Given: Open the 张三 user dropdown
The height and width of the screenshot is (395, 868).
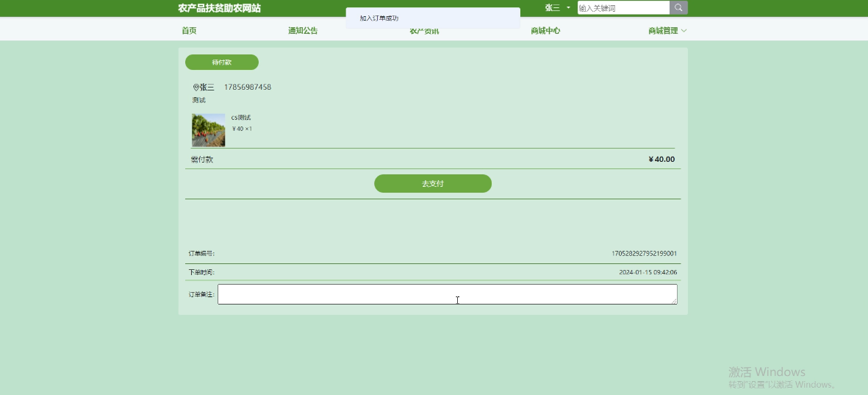Looking at the screenshot, I should point(557,8).
